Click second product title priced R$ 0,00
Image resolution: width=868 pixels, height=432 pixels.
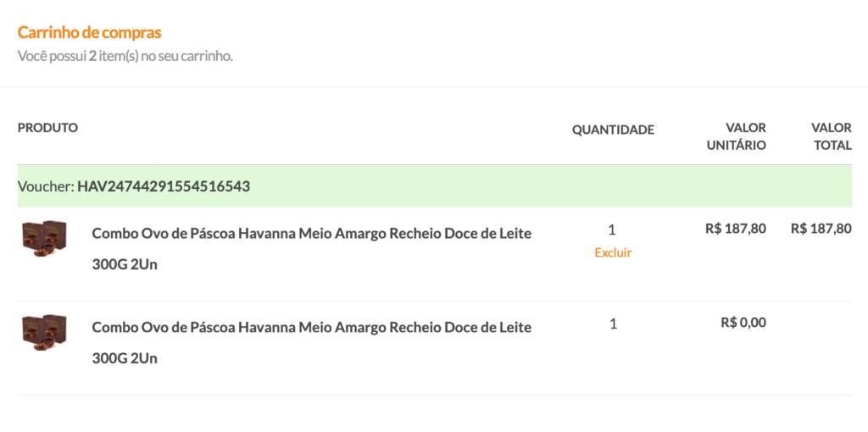click(312, 343)
